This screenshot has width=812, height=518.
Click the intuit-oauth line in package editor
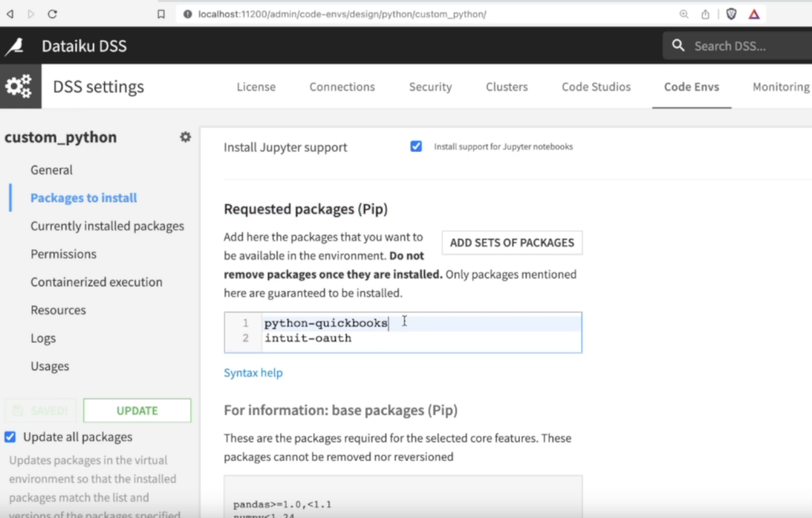(308, 339)
